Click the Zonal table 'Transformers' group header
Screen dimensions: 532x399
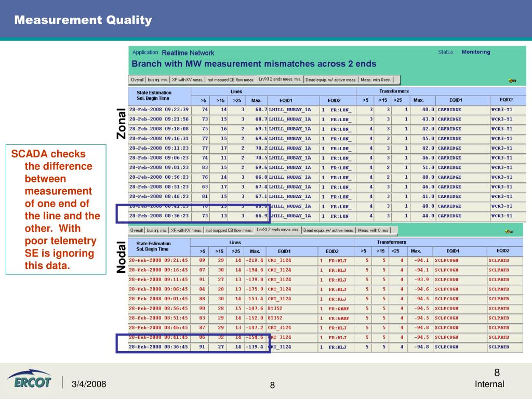pos(394,91)
